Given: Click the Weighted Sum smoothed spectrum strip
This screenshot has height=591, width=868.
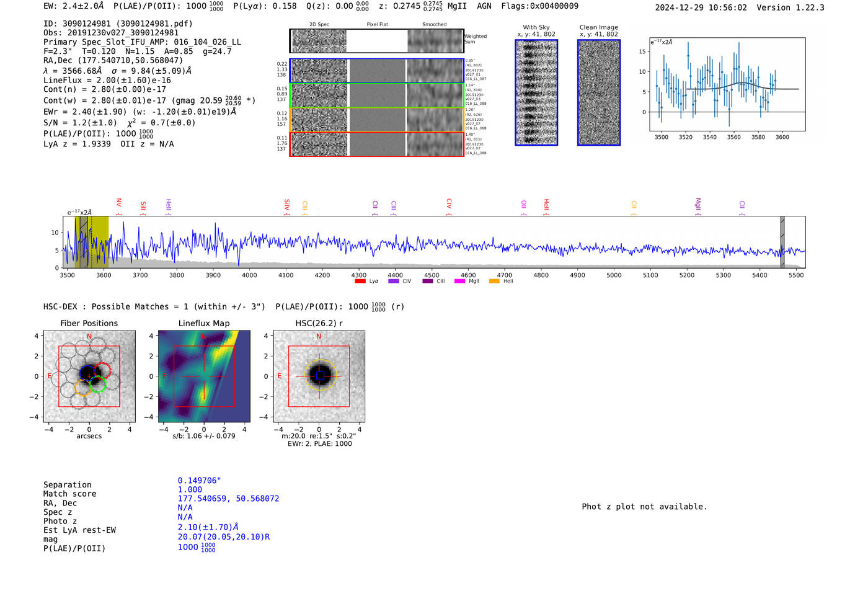Looking at the screenshot, I should tap(435, 41).
